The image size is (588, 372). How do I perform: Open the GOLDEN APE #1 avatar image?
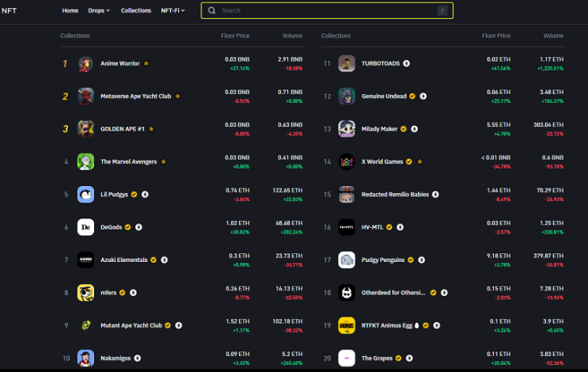[x=85, y=129]
